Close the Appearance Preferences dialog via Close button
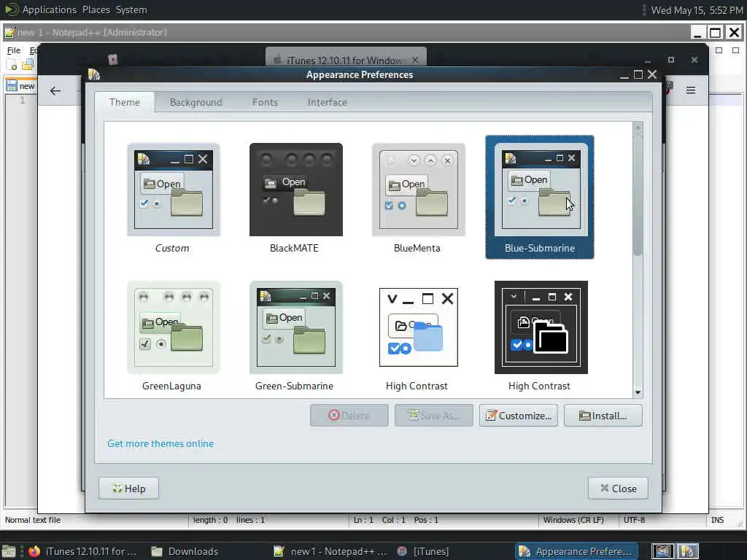The width and height of the screenshot is (747, 560). point(618,489)
